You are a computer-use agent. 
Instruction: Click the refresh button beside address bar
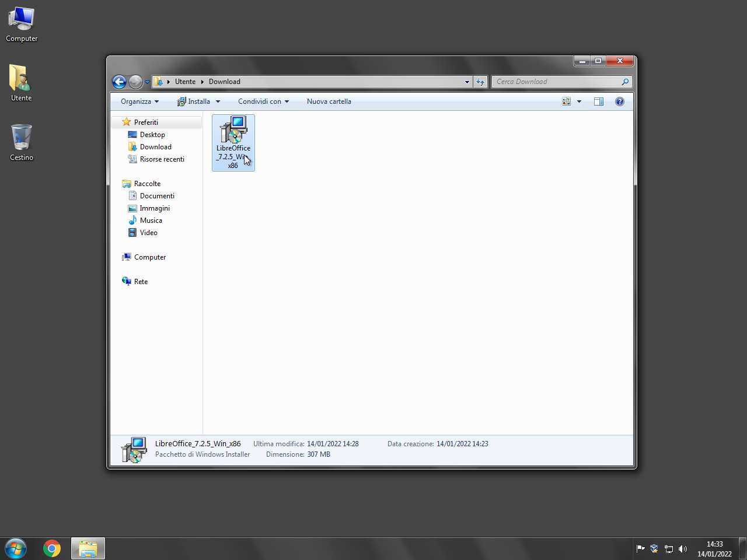pos(480,82)
